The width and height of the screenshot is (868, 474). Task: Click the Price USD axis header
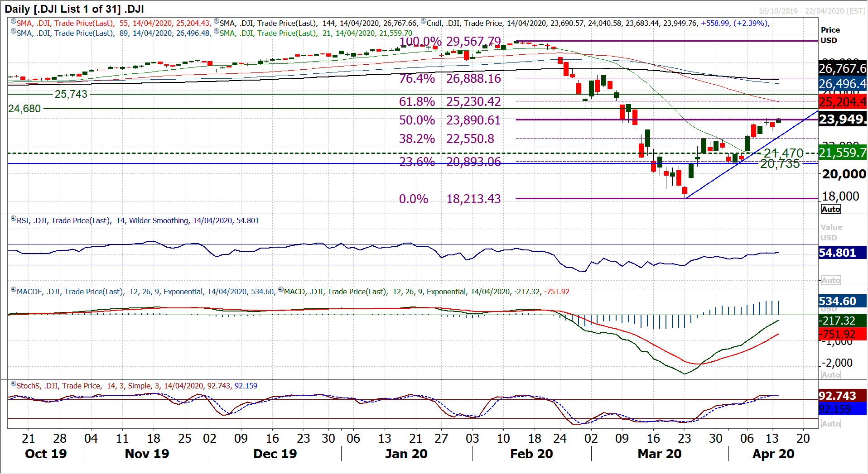pos(830,35)
